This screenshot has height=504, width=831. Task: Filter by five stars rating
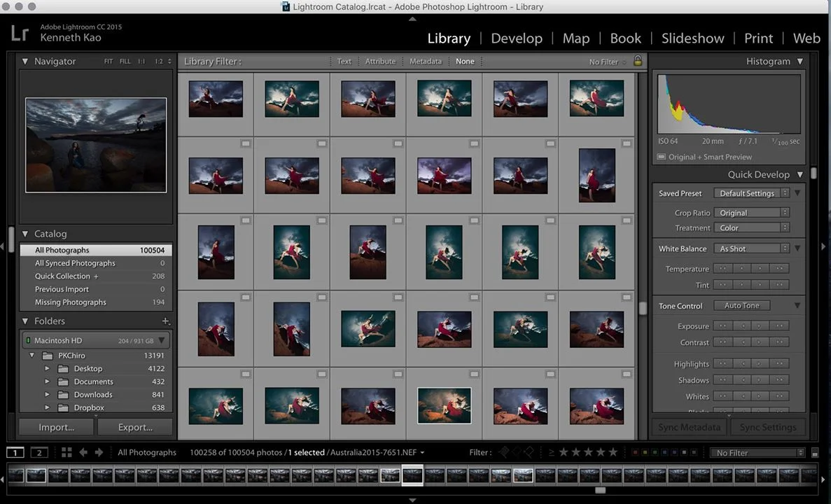pos(613,452)
